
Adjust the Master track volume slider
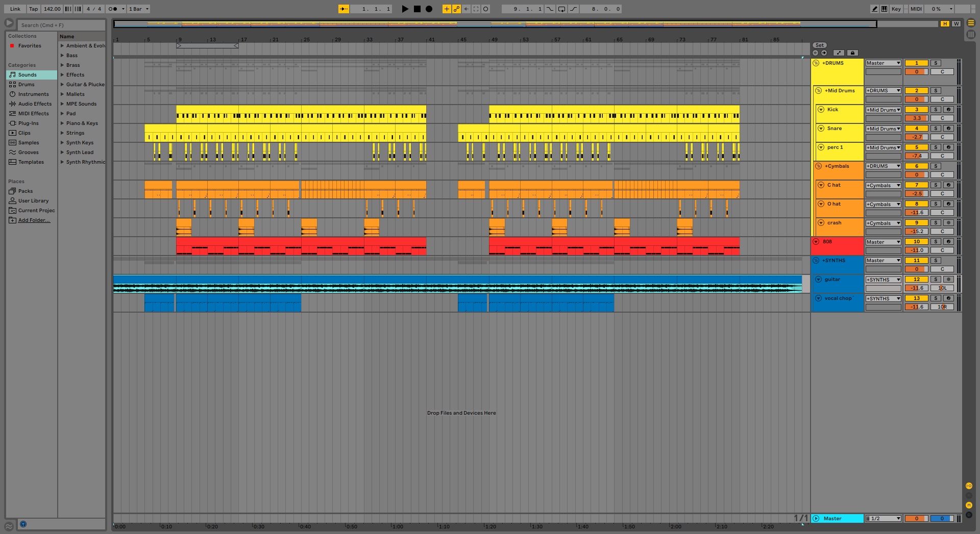pyautogui.click(x=916, y=519)
